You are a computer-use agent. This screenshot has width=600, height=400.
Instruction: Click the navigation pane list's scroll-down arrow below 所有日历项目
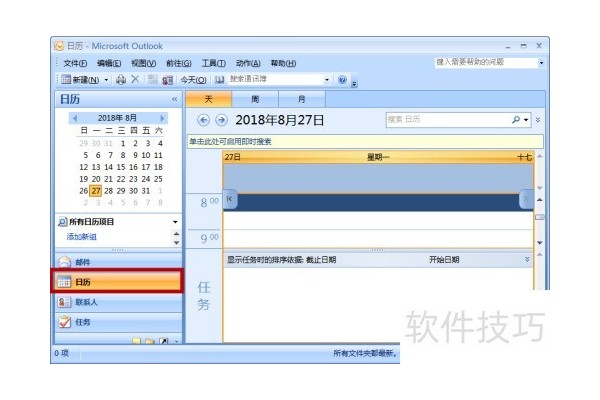(x=176, y=243)
